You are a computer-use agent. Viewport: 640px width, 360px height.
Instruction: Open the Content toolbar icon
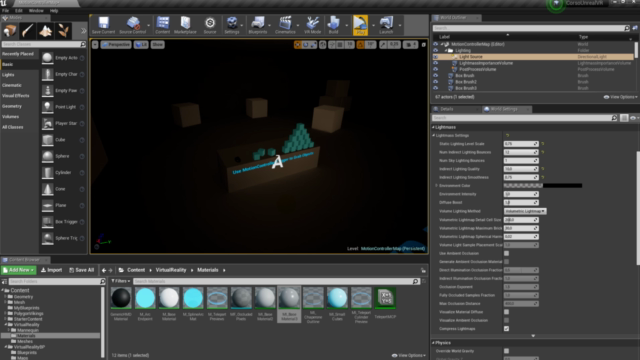162,25
